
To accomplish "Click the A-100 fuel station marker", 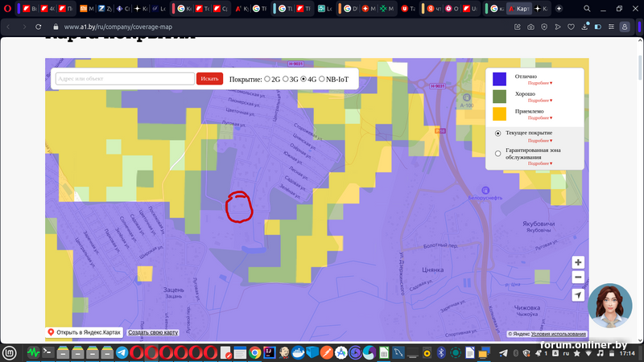I will pos(467,97).
